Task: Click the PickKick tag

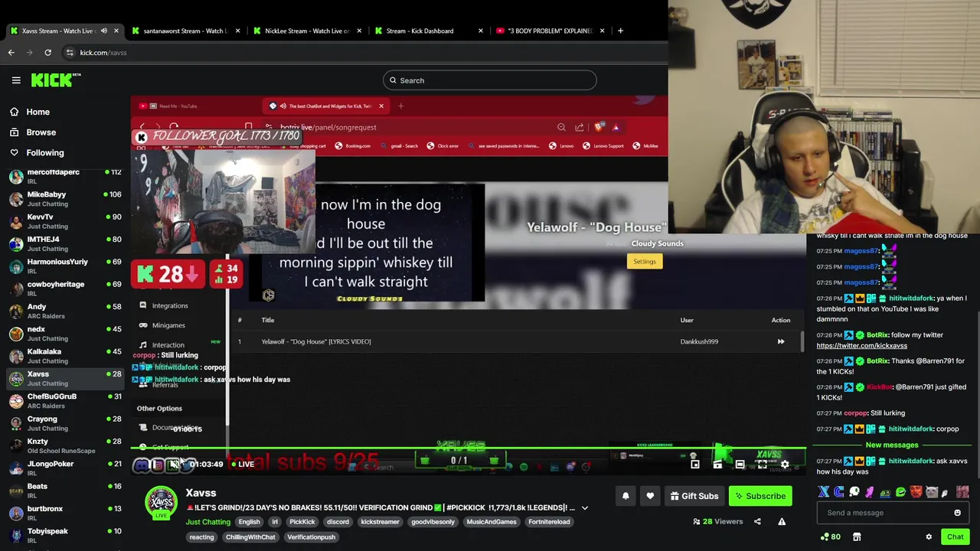Action: coord(302,522)
